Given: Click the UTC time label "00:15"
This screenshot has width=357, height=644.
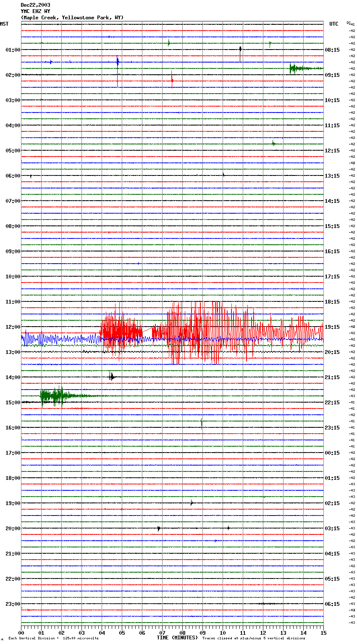Looking at the screenshot, I should pos(332,453).
